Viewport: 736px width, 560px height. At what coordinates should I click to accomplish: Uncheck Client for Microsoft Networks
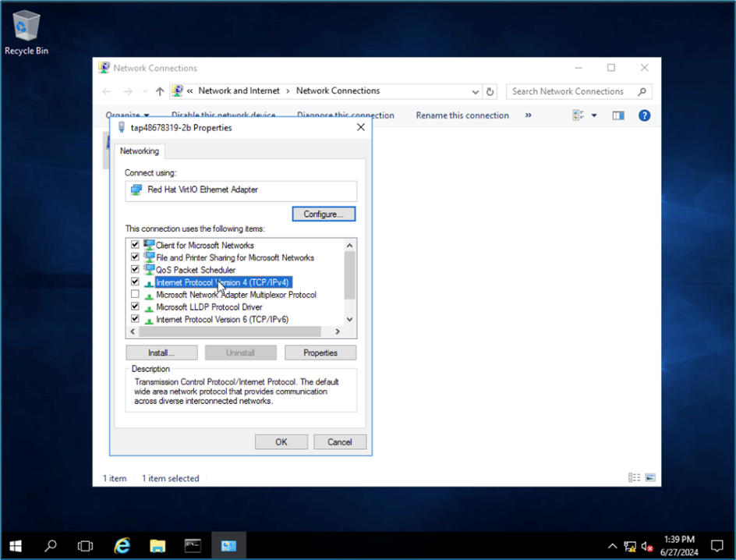(135, 245)
